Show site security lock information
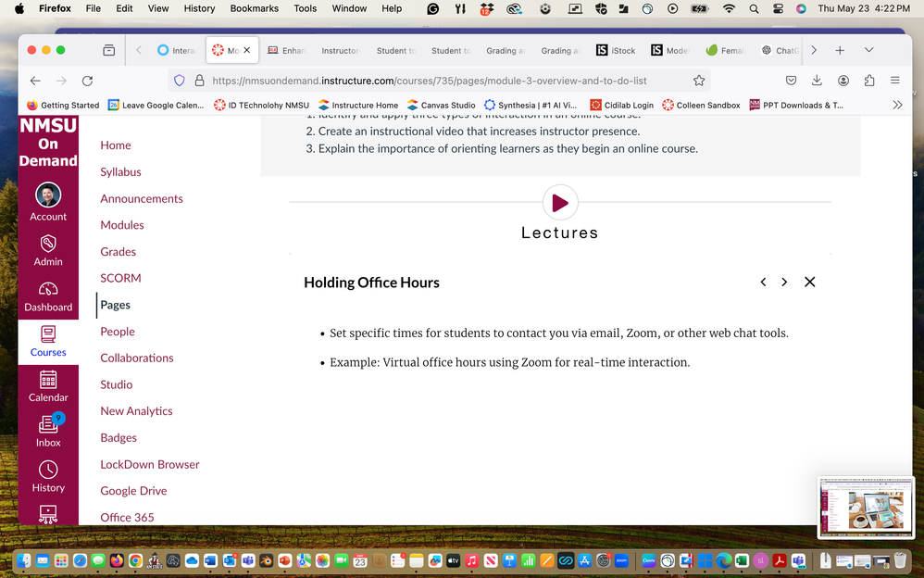 tap(199, 81)
